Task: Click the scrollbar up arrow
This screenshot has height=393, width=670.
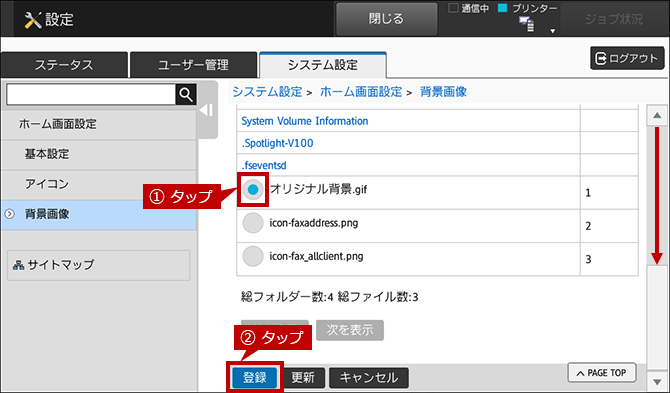Action: [657, 115]
